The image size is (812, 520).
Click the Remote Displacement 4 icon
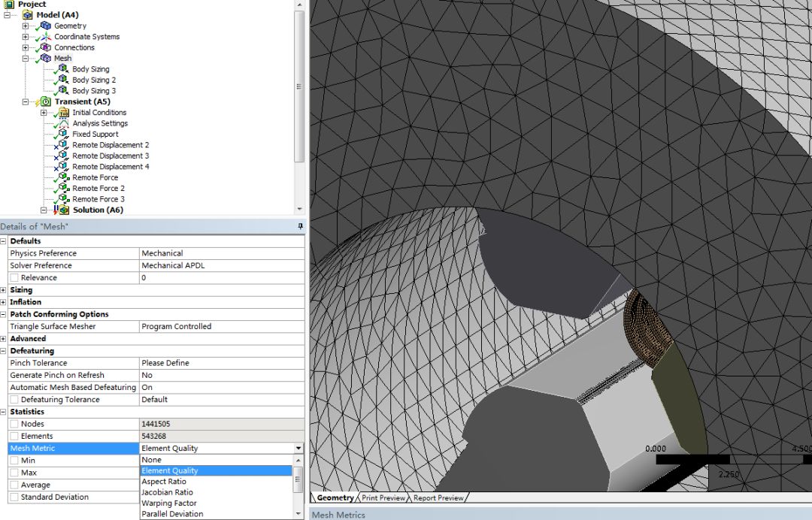tap(63, 167)
